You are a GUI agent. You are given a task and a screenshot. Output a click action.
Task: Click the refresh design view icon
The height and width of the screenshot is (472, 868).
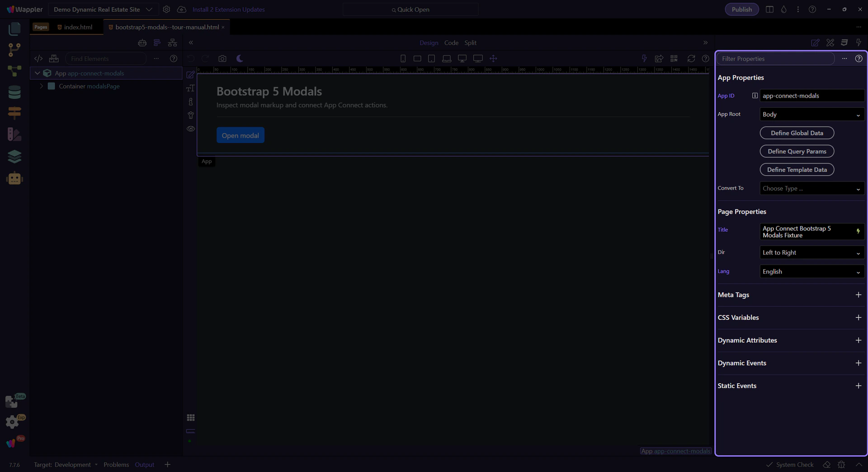click(691, 59)
